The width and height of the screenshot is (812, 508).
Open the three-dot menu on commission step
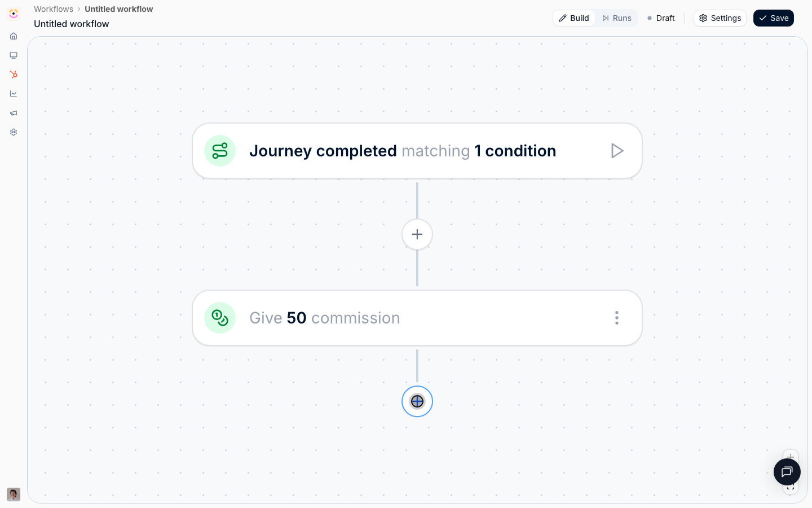617,318
